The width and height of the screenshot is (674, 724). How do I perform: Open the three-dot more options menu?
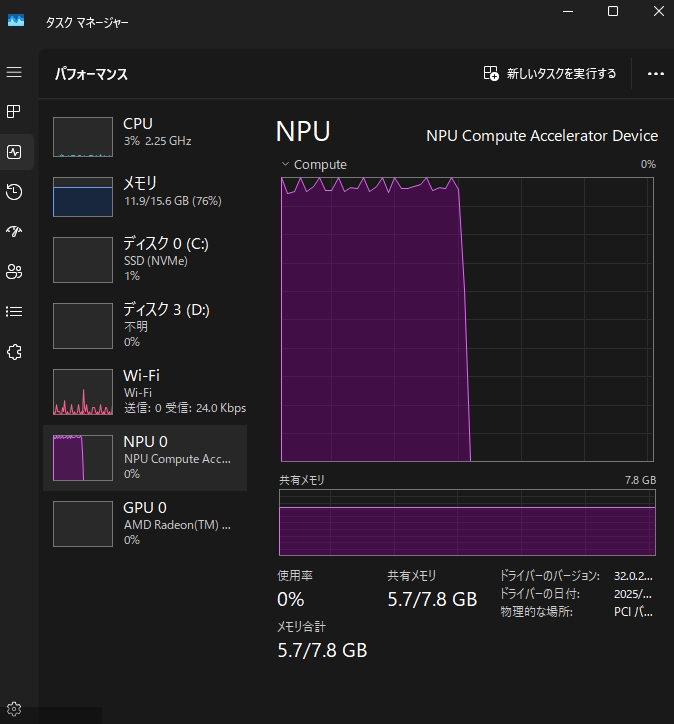click(656, 73)
